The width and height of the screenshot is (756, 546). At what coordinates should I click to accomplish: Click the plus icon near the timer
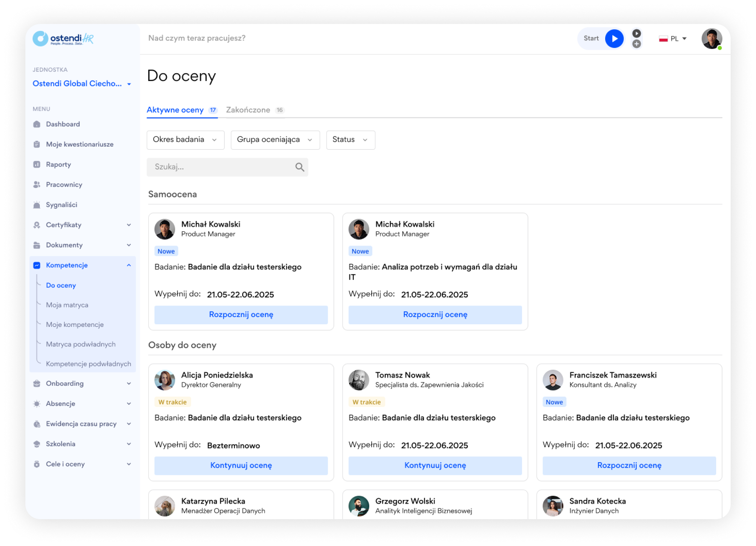click(636, 44)
